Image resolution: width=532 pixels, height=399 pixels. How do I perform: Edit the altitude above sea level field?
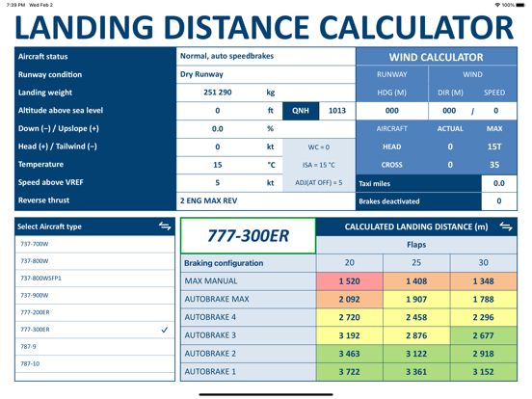coord(218,111)
